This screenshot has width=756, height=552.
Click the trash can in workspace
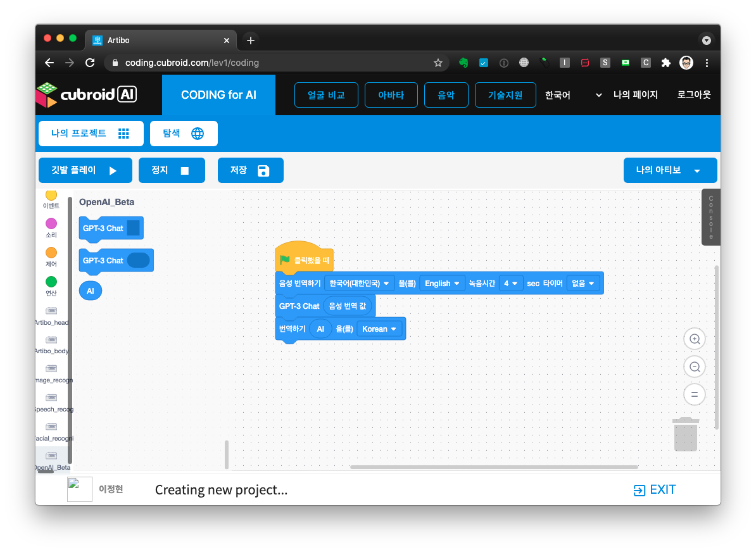click(x=686, y=434)
